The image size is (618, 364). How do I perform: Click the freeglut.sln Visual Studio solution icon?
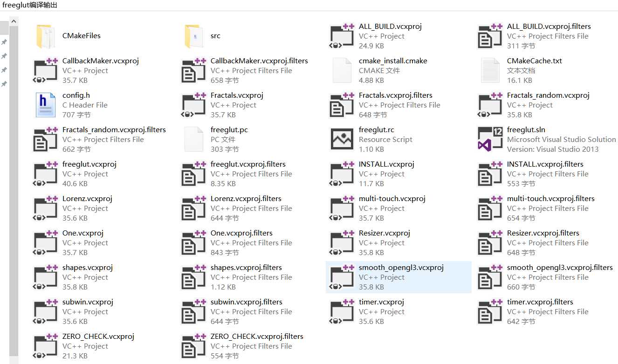[490, 140]
